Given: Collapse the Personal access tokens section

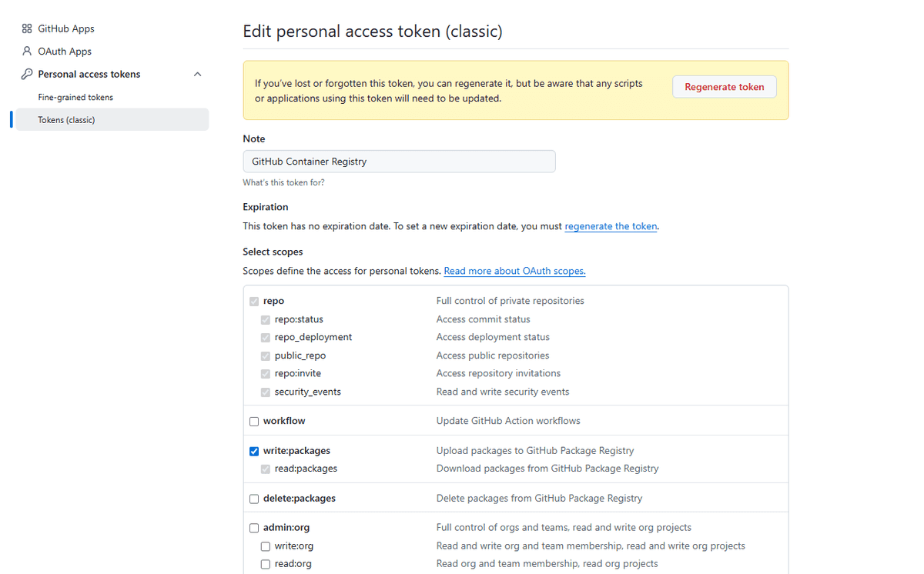Looking at the screenshot, I should [197, 74].
